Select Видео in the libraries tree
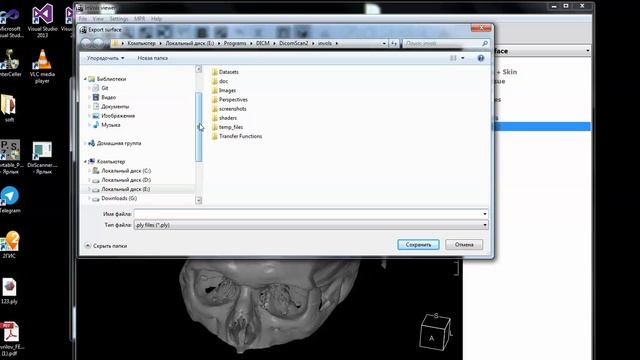This screenshot has width=640, height=360. click(108, 98)
